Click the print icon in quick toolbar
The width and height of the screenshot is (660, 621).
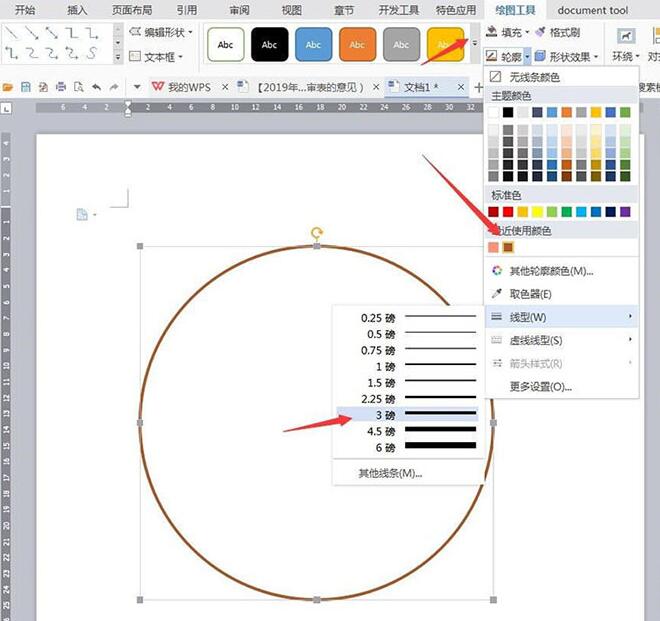[61, 87]
